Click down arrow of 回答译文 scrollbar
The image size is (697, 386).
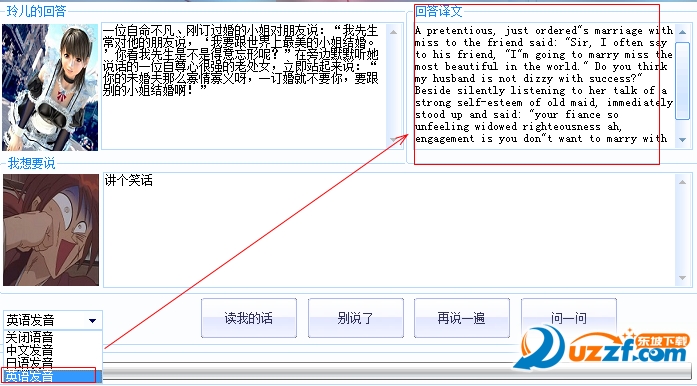pos(682,140)
